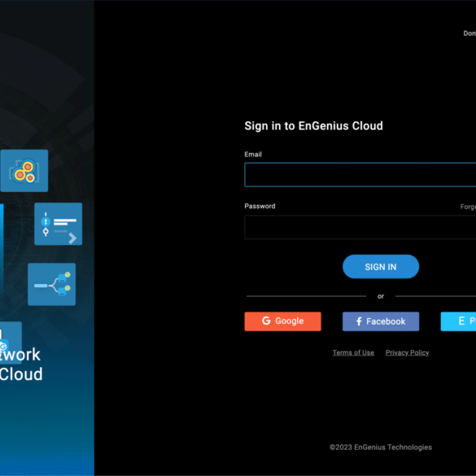Sign in with Google button

(282, 321)
